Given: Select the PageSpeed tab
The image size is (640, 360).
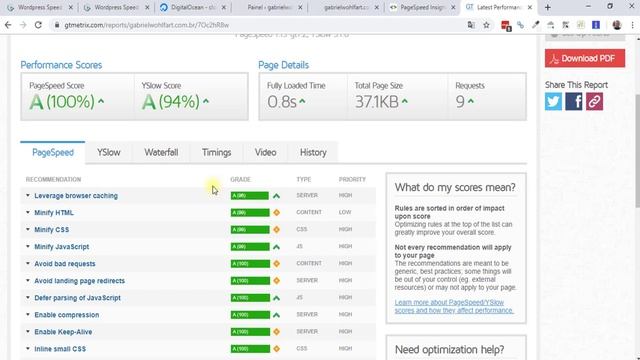Looking at the screenshot, I should (x=53, y=153).
